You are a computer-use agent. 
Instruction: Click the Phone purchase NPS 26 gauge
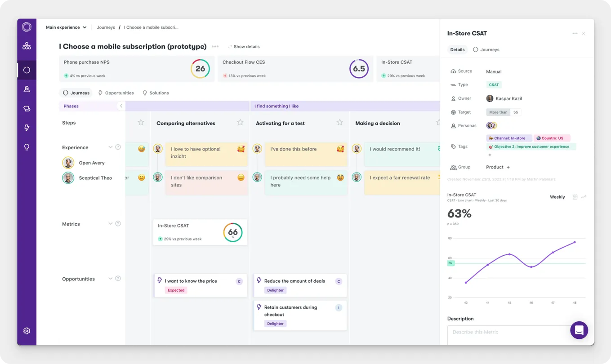tap(200, 69)
